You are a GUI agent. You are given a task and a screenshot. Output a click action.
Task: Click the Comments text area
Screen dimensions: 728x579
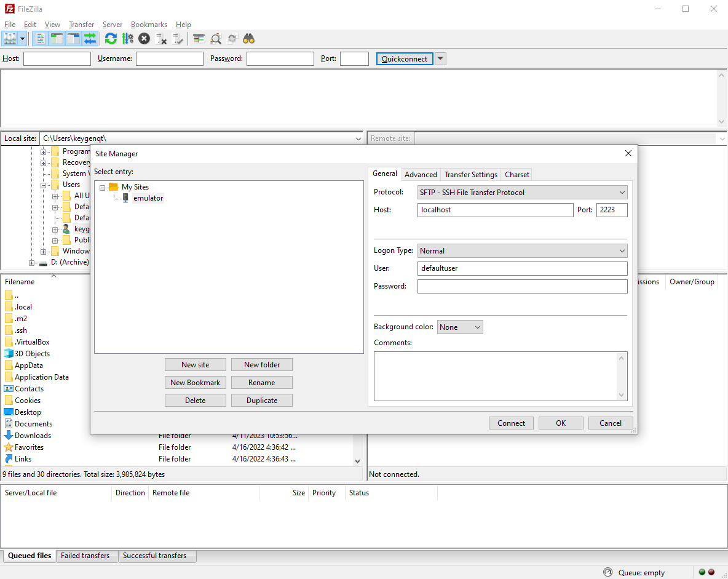coord(501,376)
